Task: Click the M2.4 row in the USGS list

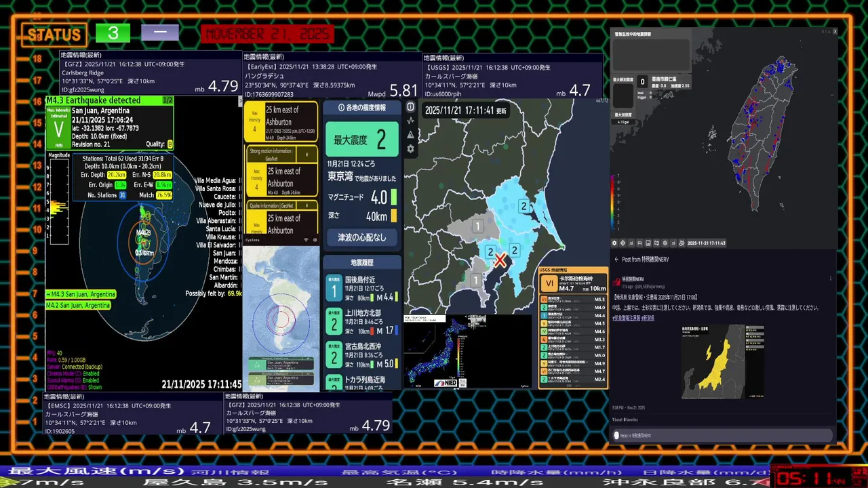Action: 573,379
